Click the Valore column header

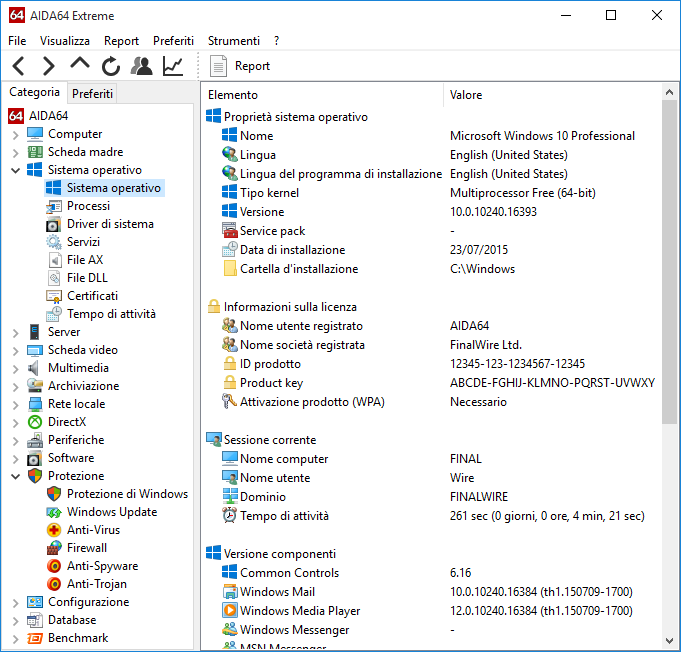point(552,95)
